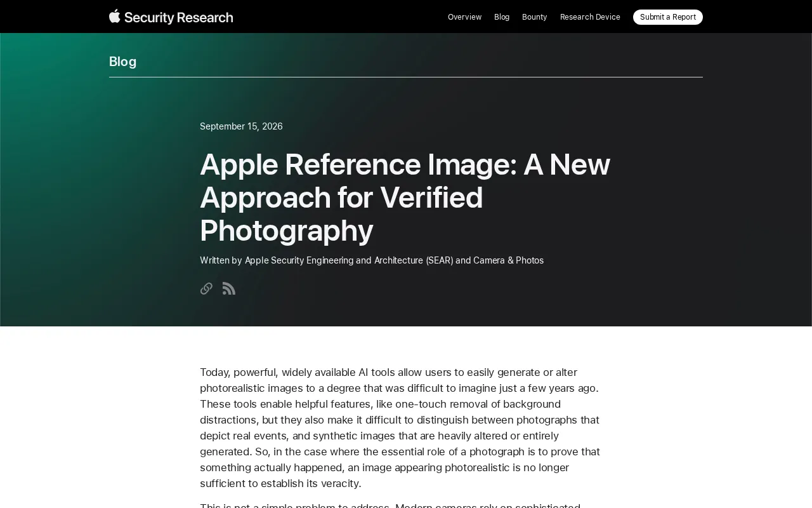Viewport: 812px width, 508px height.
Task: Click the 'Written by Apple Security Engineering' byline
Action: coord(372,260)
